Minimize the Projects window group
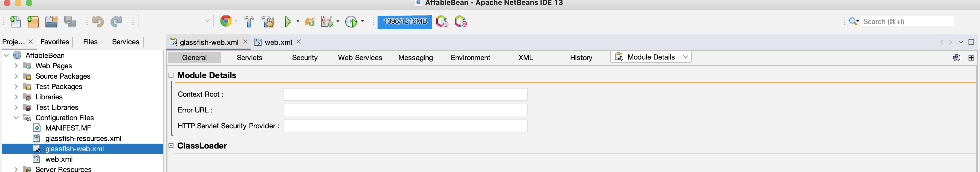The height and width of the screenshot is (172, 980). [156, 44]
